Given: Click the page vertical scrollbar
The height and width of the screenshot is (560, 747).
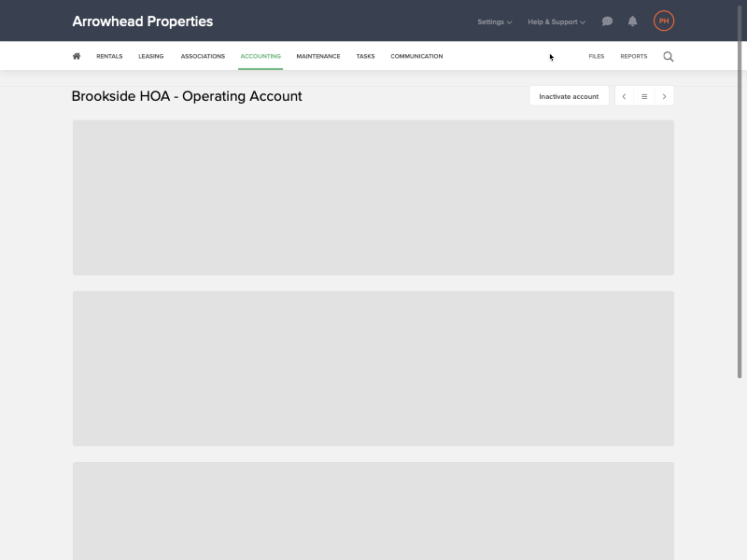Looking at the screenshot, I should click(740, 190).
